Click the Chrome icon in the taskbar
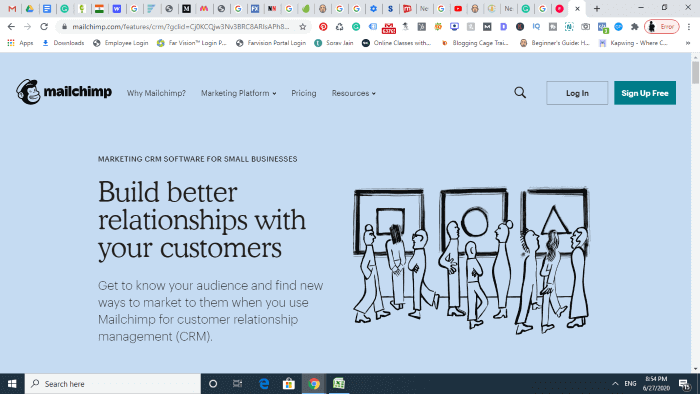This screenshot has width=700, height=394. [x=314, y=384]
